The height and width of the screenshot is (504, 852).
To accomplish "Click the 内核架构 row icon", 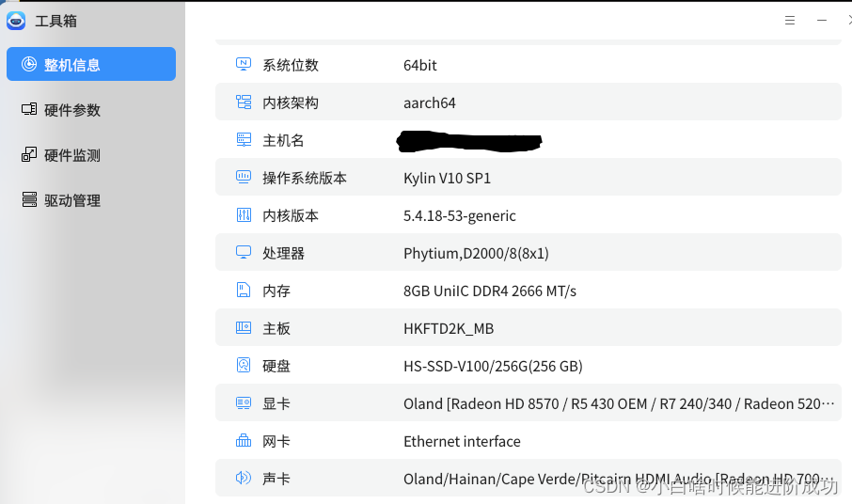I will point(244,102).
